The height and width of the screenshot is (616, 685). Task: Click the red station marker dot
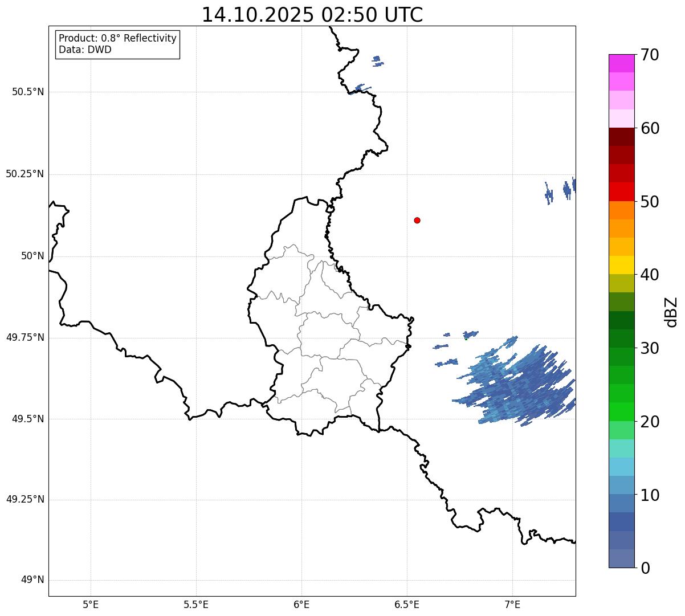pos(417,220)
